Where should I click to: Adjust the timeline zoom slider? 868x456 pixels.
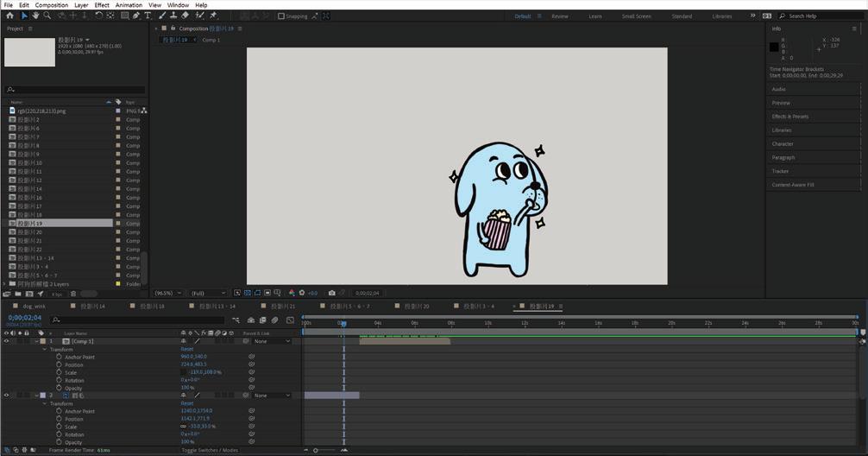click(x=317, y=450)
